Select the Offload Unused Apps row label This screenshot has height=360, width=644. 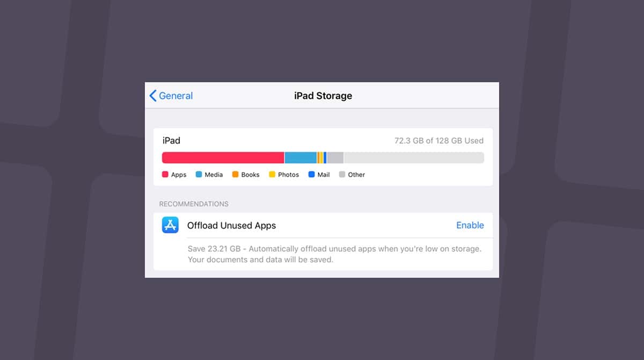coord(231,226)
